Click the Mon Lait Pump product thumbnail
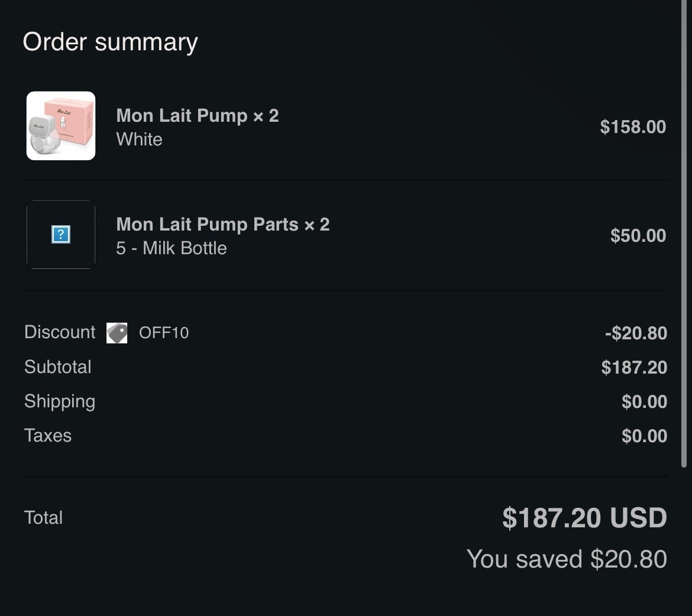Image resolution: width=692 pixels, height=616 pixels. click(x=61, y=126)
